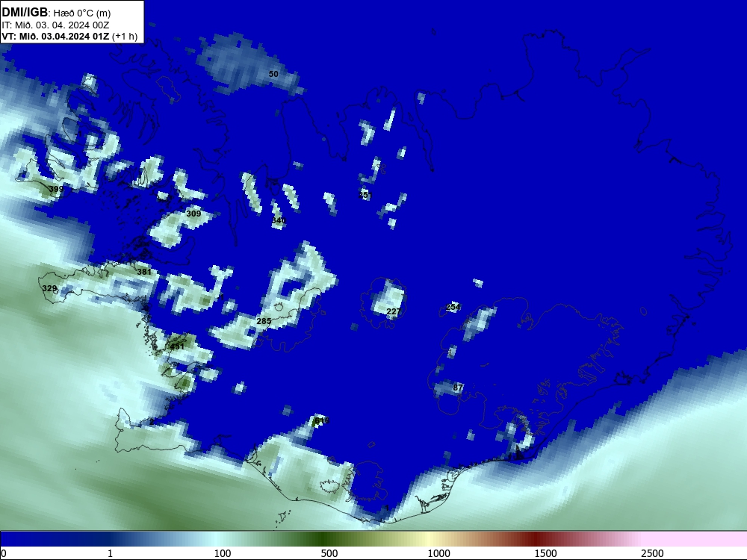Click the map value label 254
Viewport: 747px width, 560px height.
point(453,307)
